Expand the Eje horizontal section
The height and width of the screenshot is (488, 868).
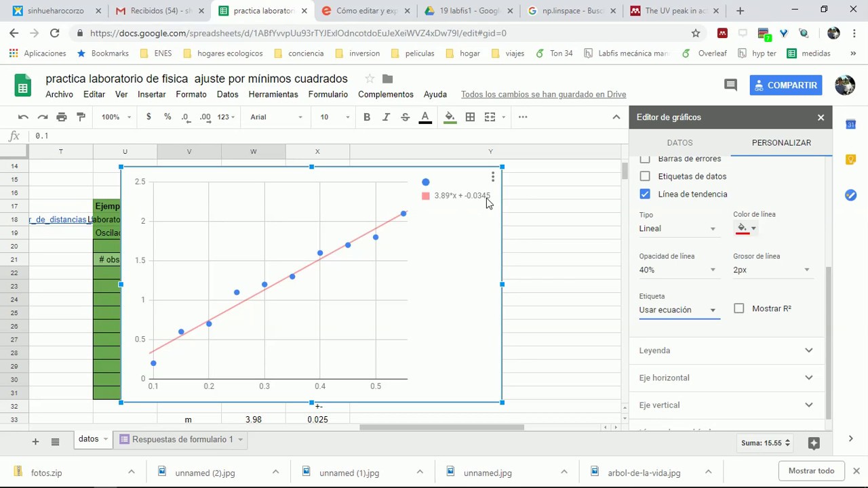tap(726, 378)
